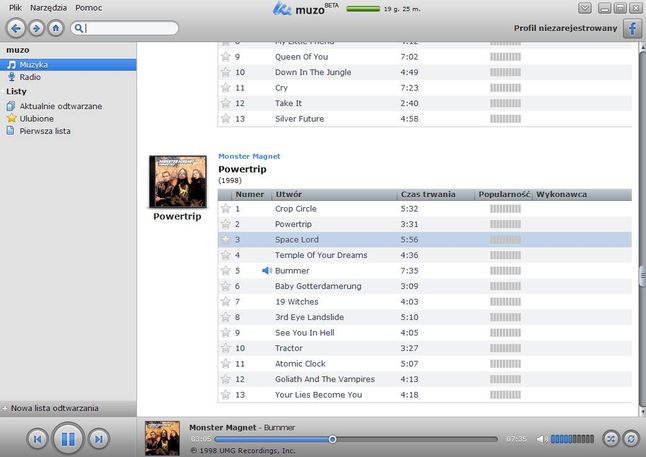The width and height of the screenshot is (646, 457).
Task: Sort by Popularność column header
Action: (504, 195)
